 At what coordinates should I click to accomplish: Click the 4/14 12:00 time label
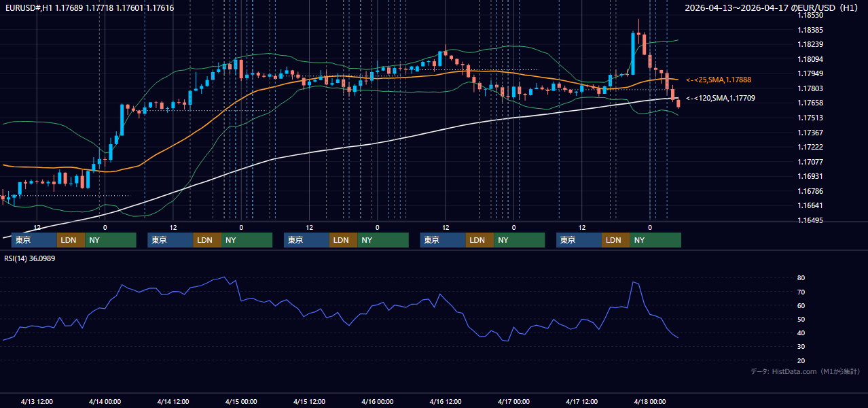173,402
